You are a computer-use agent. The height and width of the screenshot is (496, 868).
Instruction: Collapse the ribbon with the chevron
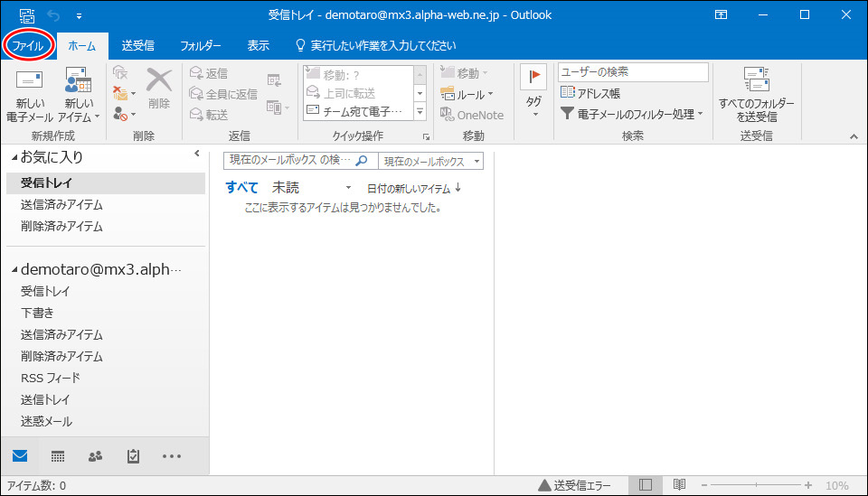(854, 136)
